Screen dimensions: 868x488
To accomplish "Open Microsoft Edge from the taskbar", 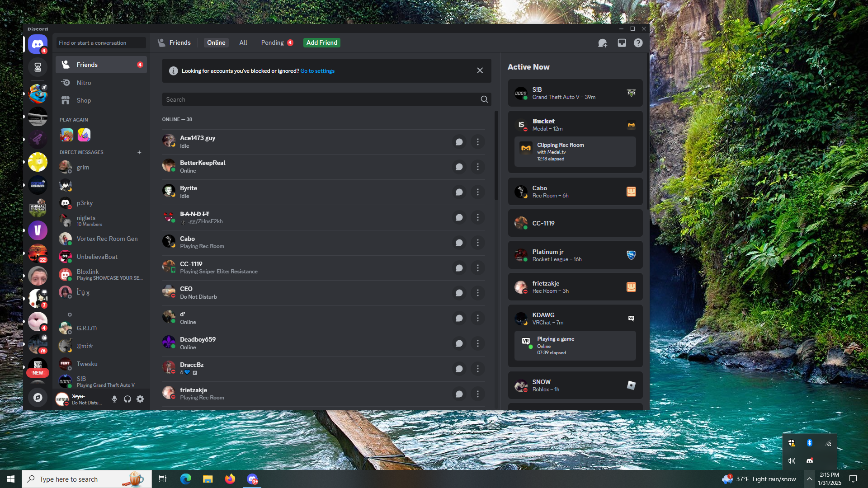I will 185,479.
